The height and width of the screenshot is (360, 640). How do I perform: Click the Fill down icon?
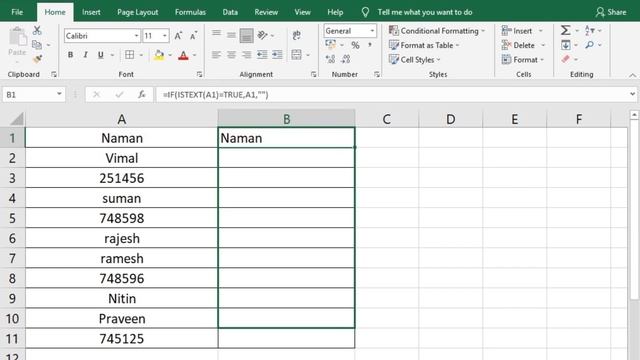pos(566,44)
